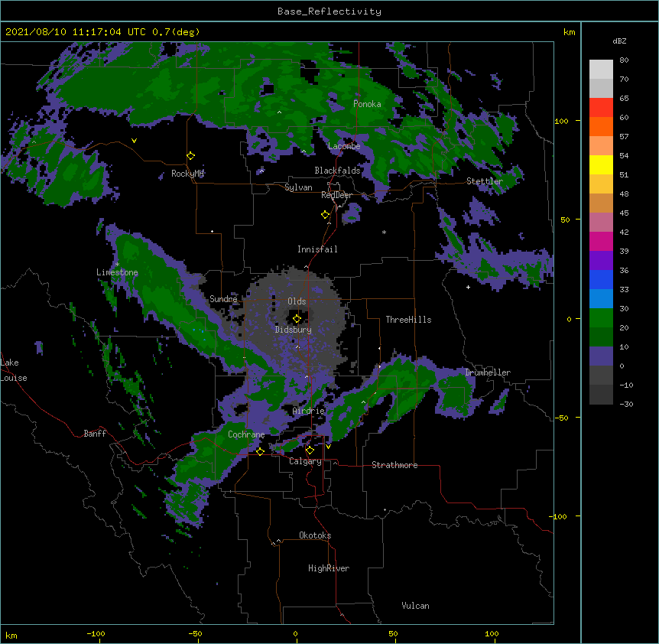The height and width of the screenshot is (644, 659).
Task: Click the RedDeer city label
Action: click(336, 195)
